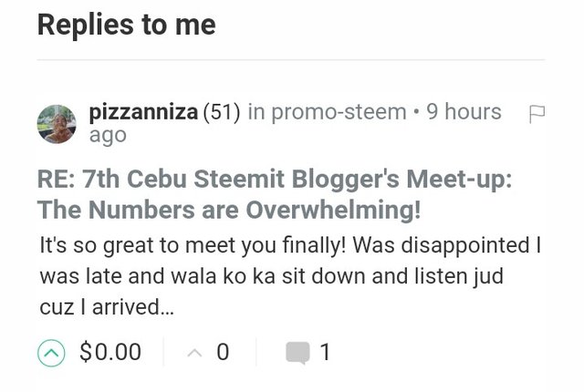The width and height of the screenshot is (584, 392).
Task: Open pizzanniza's avatar picture
Action: pyautogui.click(x=57, y=123)
